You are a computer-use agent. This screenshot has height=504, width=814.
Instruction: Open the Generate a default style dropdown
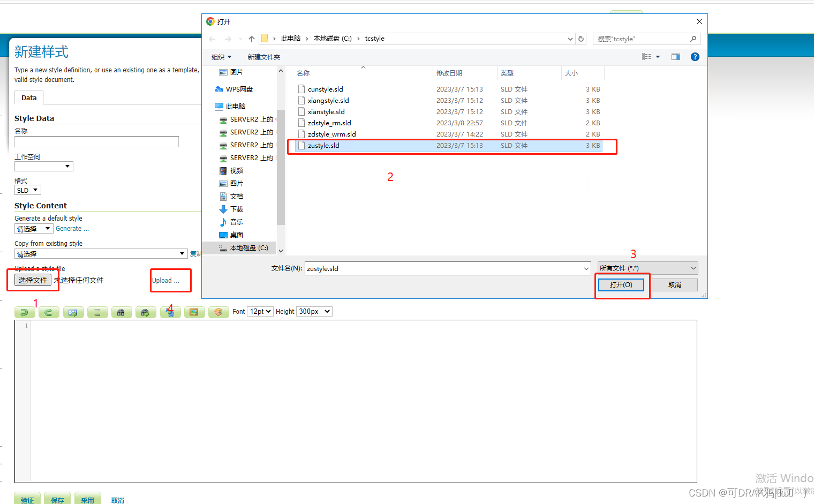click(33, 229)
